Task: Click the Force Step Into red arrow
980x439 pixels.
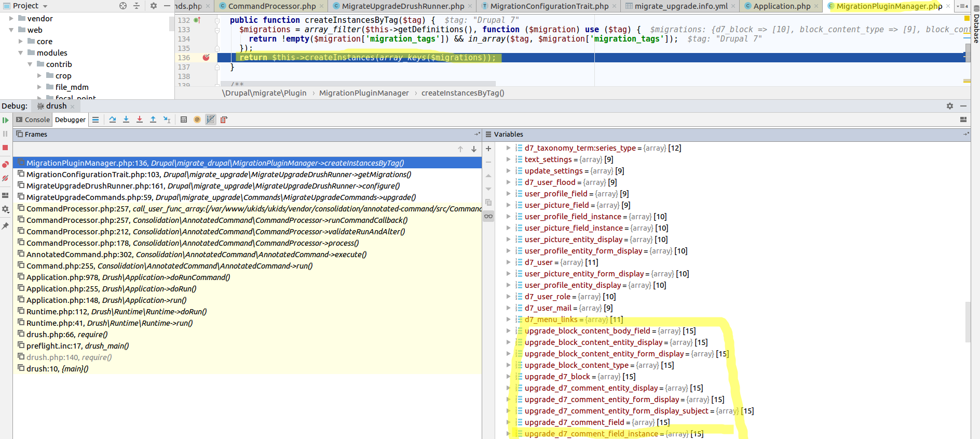Action: click(140, 119)
